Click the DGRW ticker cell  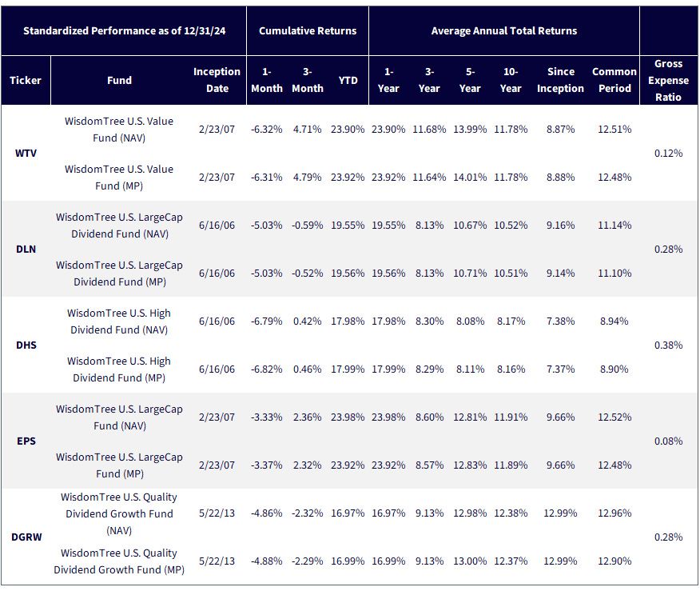point(26,537)
